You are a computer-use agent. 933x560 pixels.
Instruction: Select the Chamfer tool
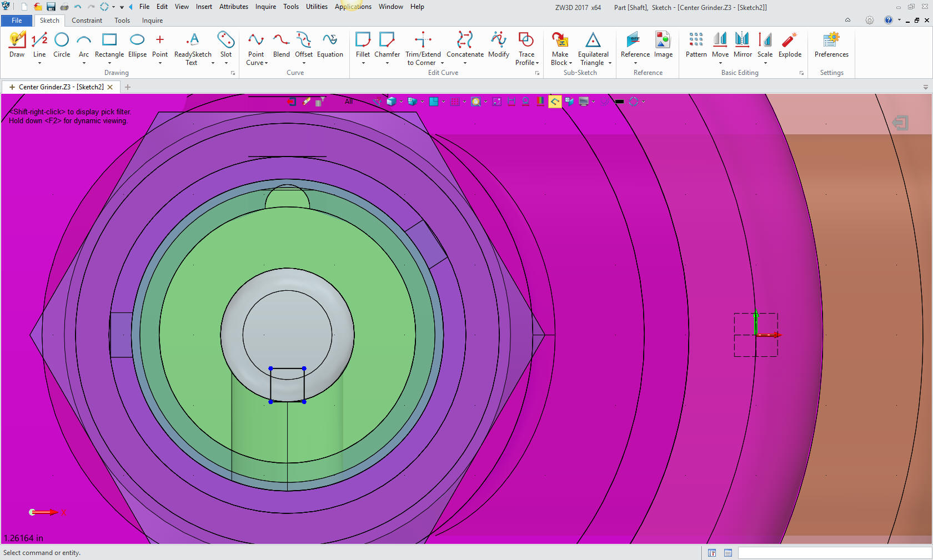click(387, 44)
